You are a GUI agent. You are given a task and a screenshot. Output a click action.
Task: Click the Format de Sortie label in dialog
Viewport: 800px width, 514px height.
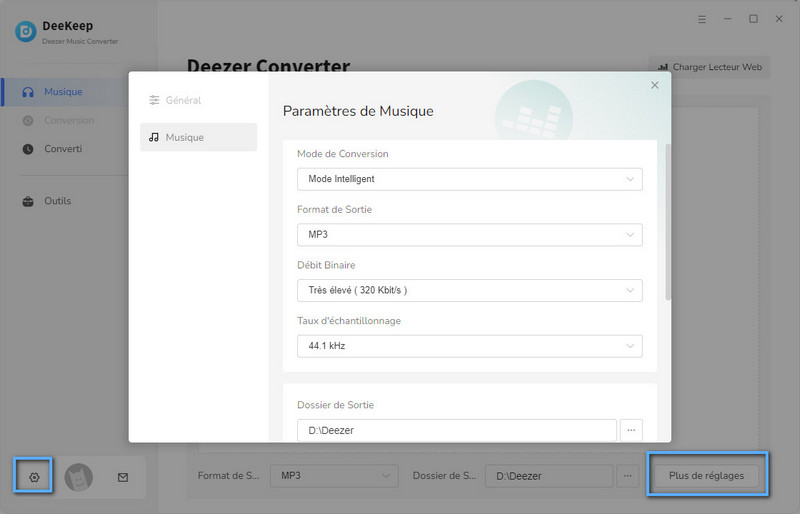(x=334, y=209)
